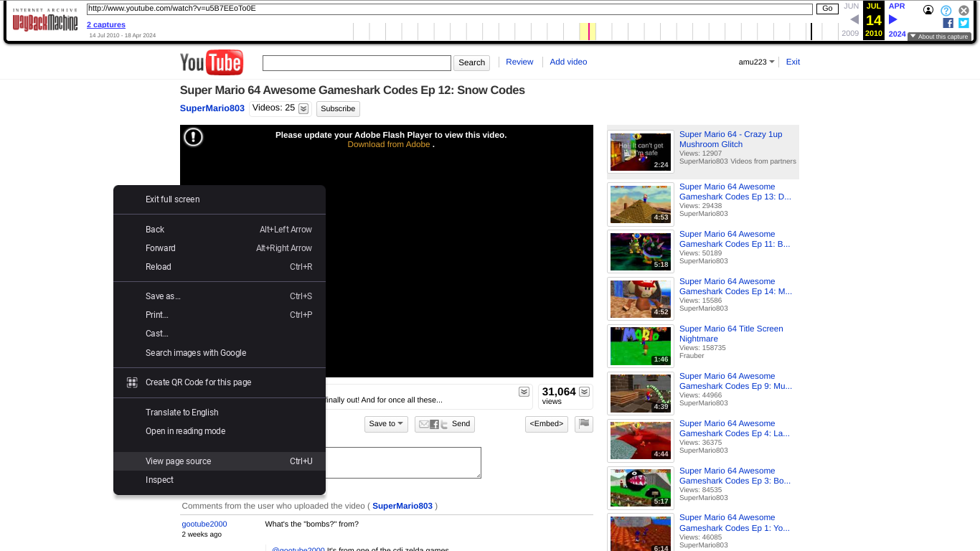Subscribe to SuperMario803
980x551 pixels.
coord(337,108)
